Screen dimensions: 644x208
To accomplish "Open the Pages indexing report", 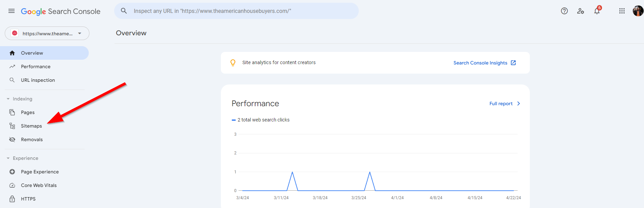I will pyautogui.click(x=44, y=112).
